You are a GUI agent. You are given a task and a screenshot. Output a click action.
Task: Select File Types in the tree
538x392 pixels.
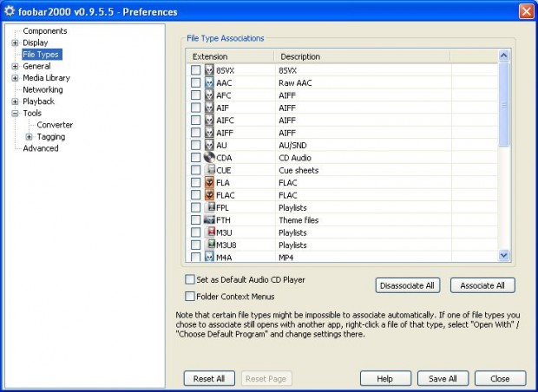click(42, 54)
